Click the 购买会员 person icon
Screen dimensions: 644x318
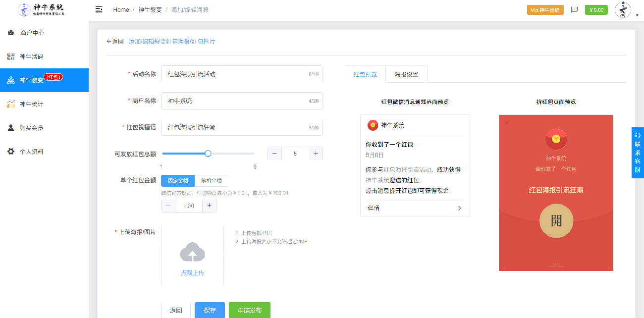click(11, 128)
